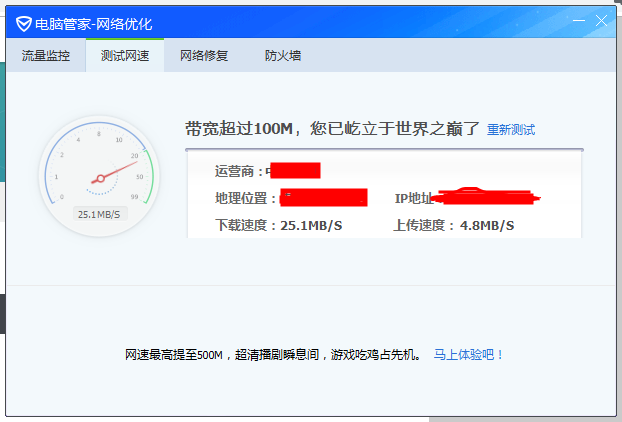622x422 pixels.
Task: Click the 地理位置 label
Action: pyautogui.click(x=246, y=198)
